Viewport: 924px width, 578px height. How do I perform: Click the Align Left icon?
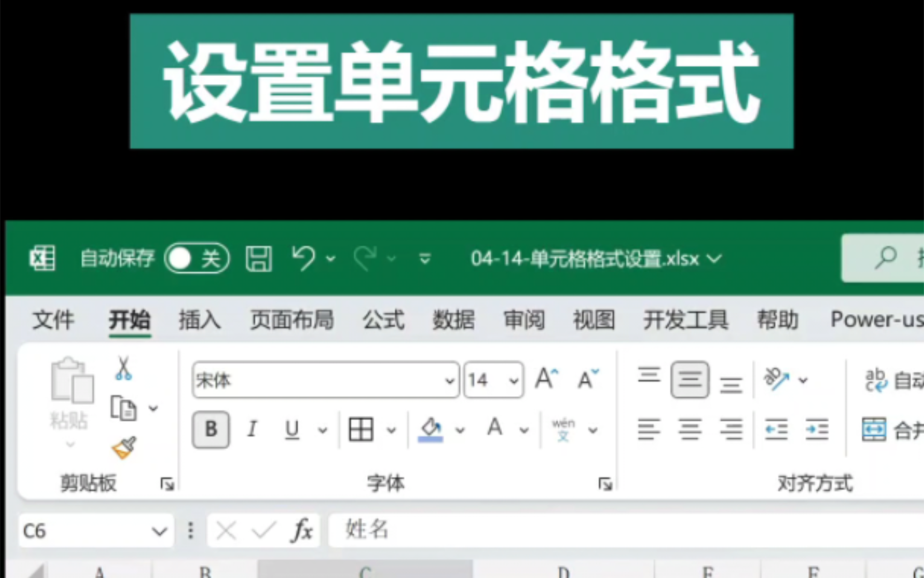[x=649, y=429]
